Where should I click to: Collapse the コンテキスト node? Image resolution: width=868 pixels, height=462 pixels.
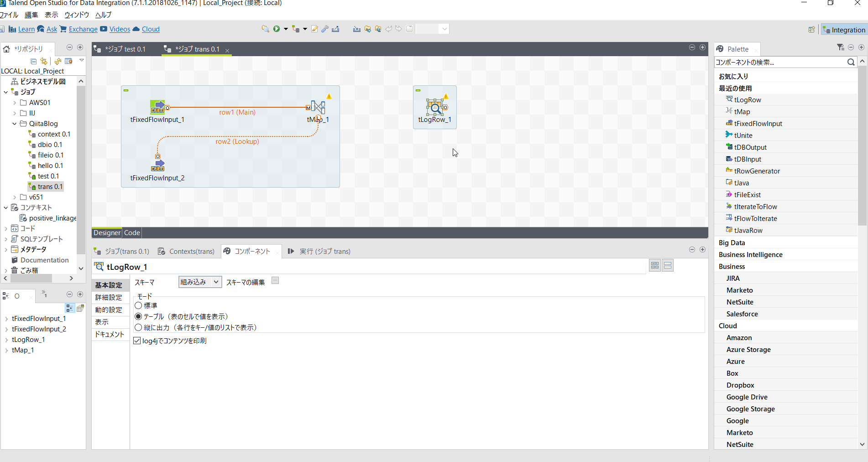[5, 208]
